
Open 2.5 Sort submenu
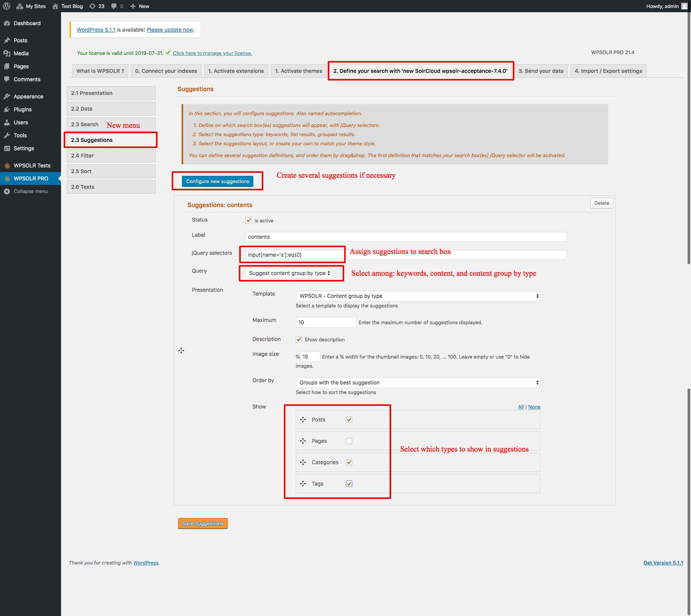111,171
